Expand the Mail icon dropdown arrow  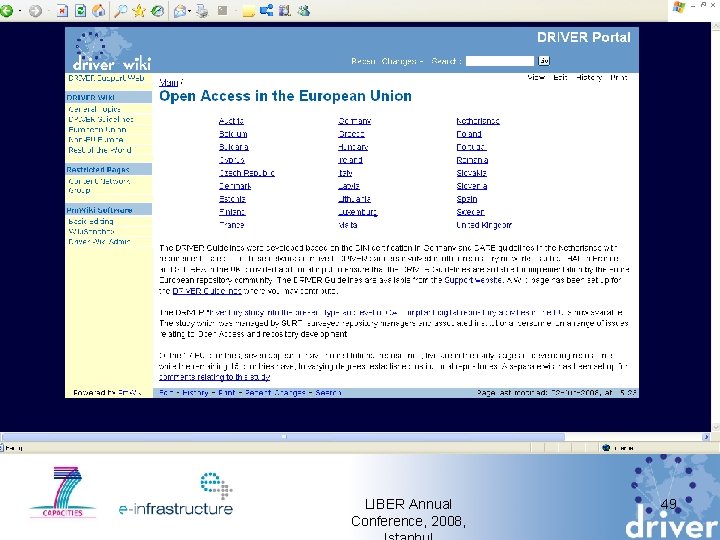[x=189, y=11]
